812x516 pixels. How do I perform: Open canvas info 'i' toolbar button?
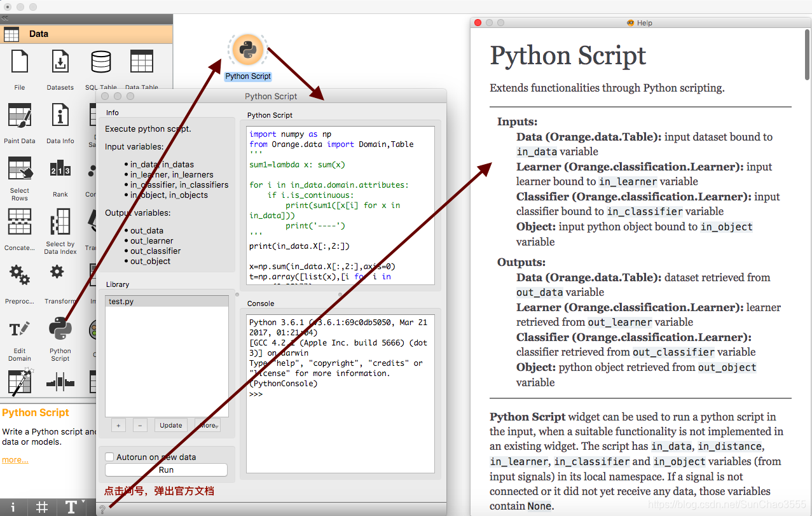pos(13,507)
